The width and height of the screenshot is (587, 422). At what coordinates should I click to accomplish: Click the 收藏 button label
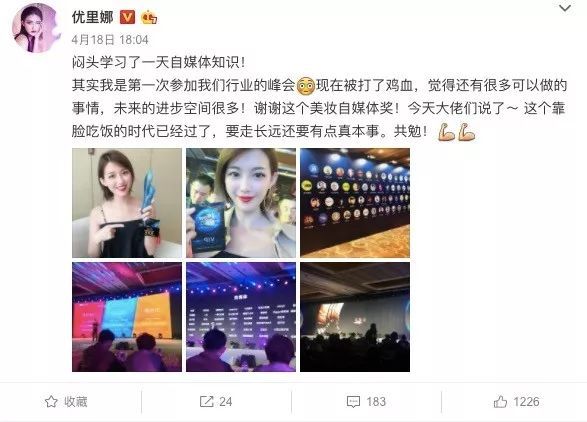(x=76, y=402)
